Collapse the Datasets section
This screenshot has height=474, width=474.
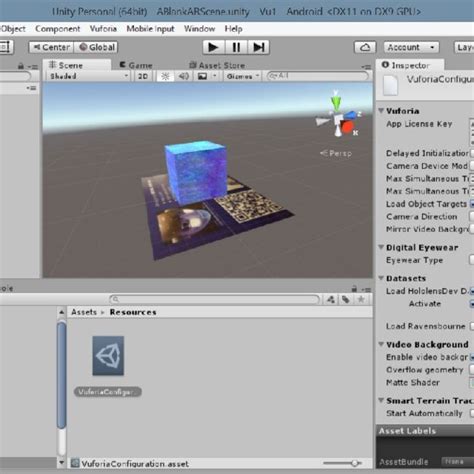pyautogui.click(x=381, y=278)
